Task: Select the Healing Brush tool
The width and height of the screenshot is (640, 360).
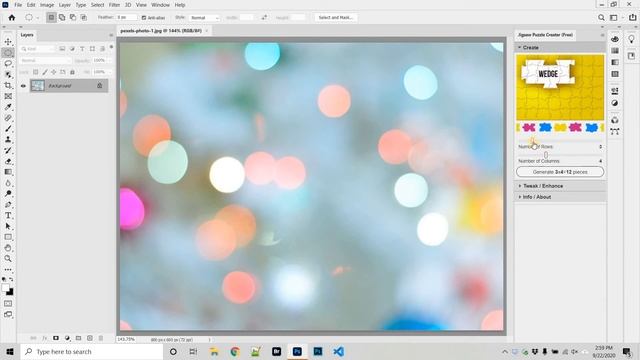Action: point(8,118)
